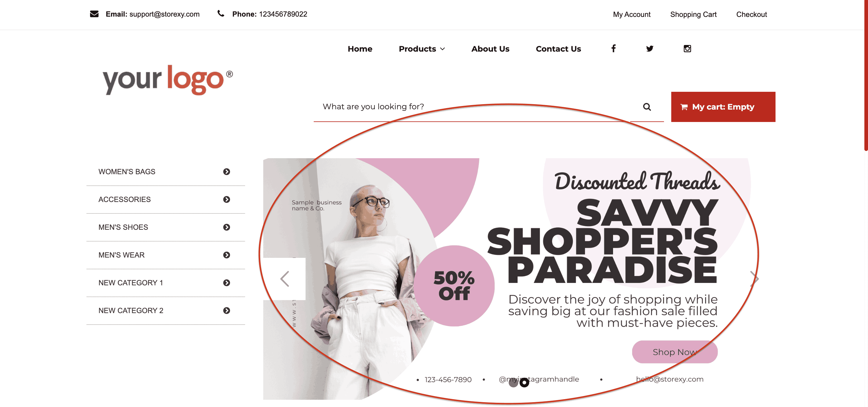Expand Women's Bags category arrow
Image resolution: width=868 pixels, height=407 pixels.
[226, 172]
